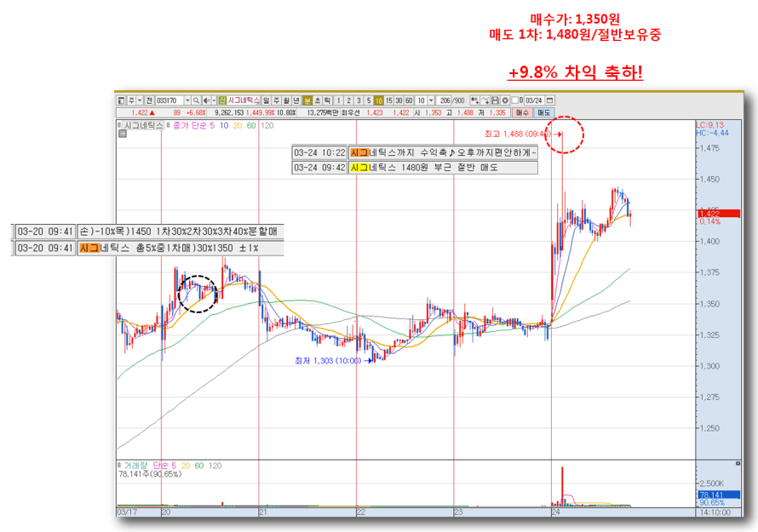
Task: Select the 일 (daily) chart period
Action: click(x=266, y=100)
